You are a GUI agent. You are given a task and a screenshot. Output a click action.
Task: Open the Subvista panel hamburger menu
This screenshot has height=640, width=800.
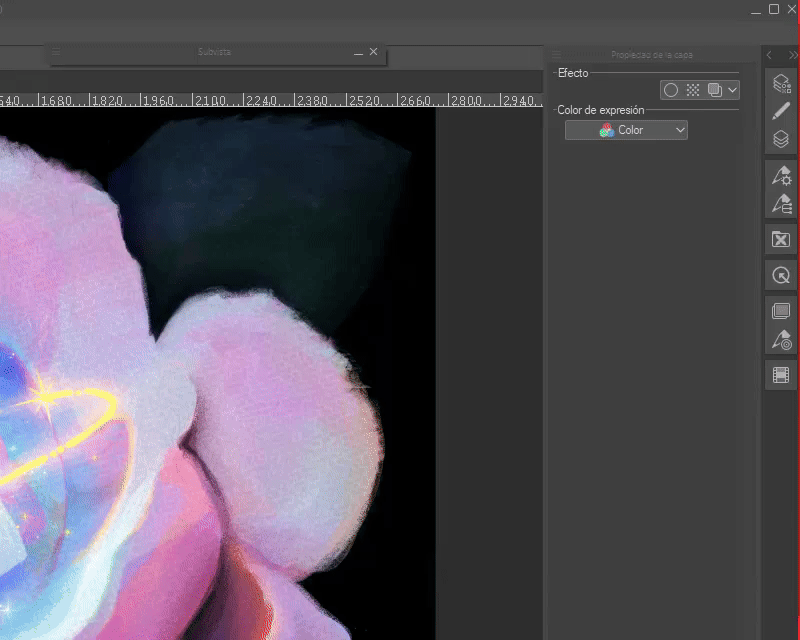tap(56, 52)
